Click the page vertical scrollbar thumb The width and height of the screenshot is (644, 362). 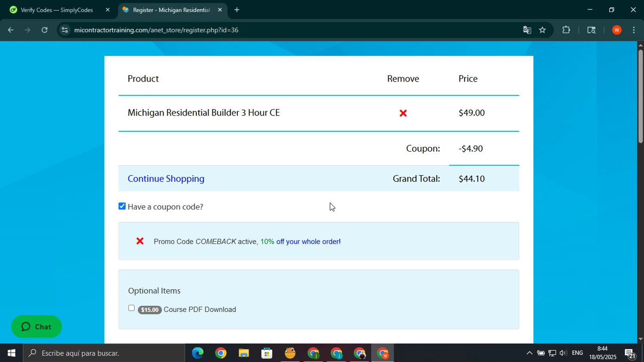[x=641, y=96]
